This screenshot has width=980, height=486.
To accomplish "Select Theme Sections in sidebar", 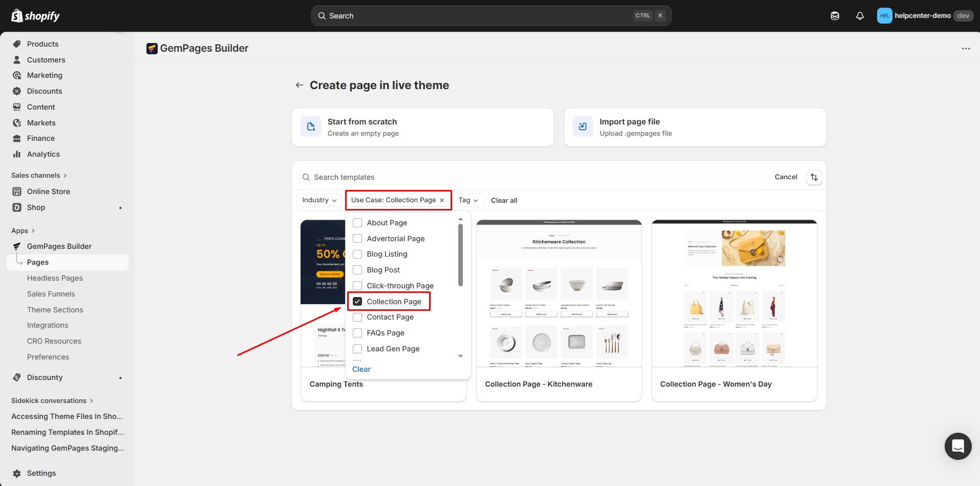I will tap(55, 310).
